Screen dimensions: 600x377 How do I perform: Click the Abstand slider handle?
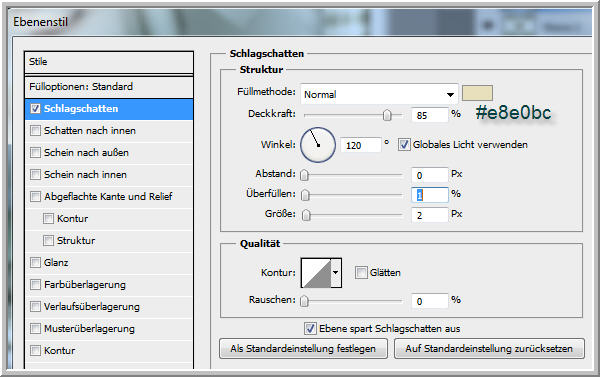tap(304, 175)
